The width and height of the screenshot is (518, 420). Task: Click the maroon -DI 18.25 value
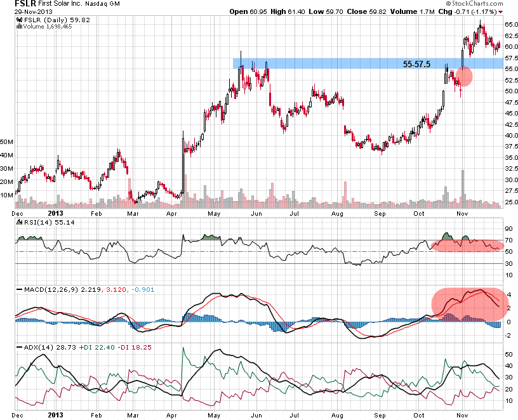pyautogui.click(x=135, y=348)
